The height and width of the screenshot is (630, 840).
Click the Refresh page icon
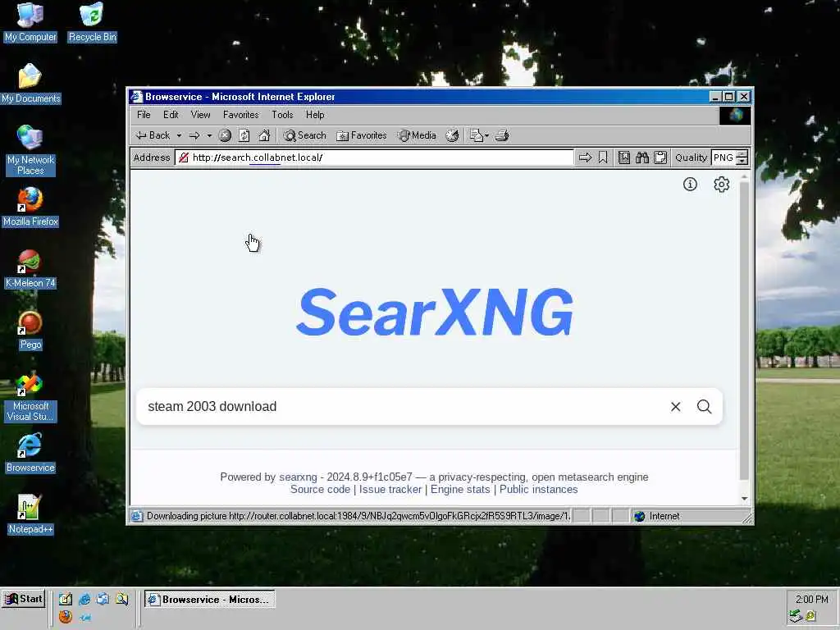pos(244,135)
